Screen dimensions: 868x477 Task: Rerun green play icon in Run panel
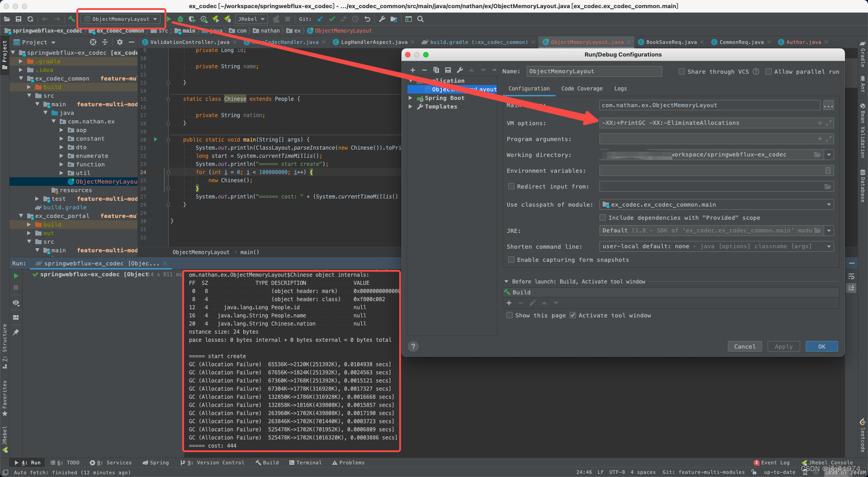coord(16,276)
